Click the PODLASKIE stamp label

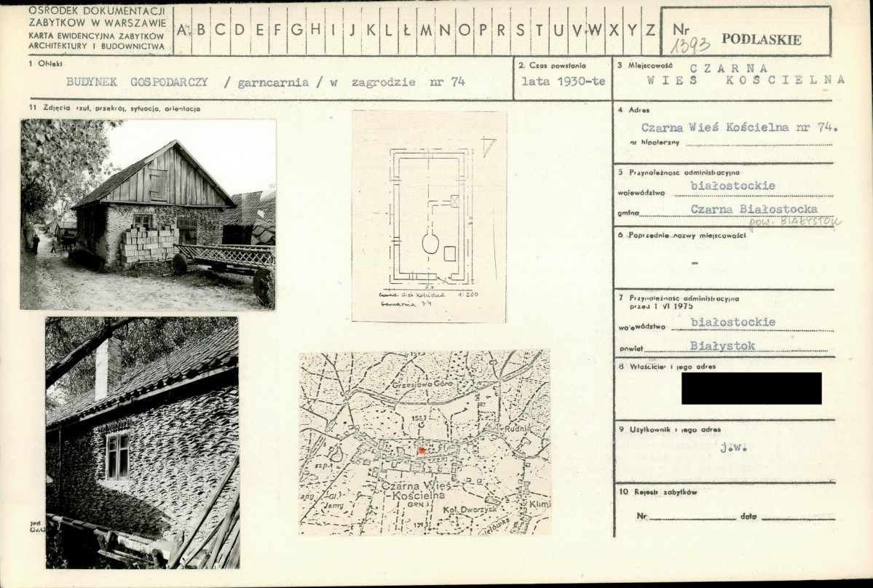(762, 39)
